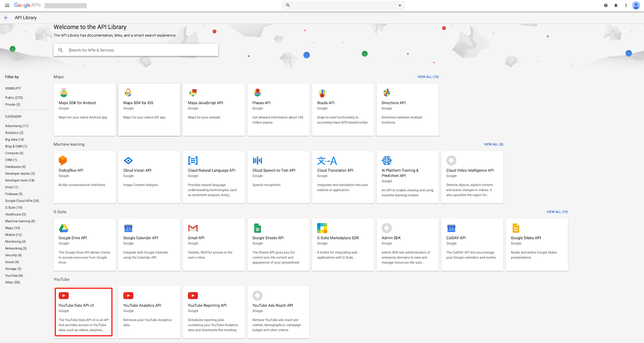Filter by Monitoring (4) category
The image size is (644, 343).
point(15,242)
